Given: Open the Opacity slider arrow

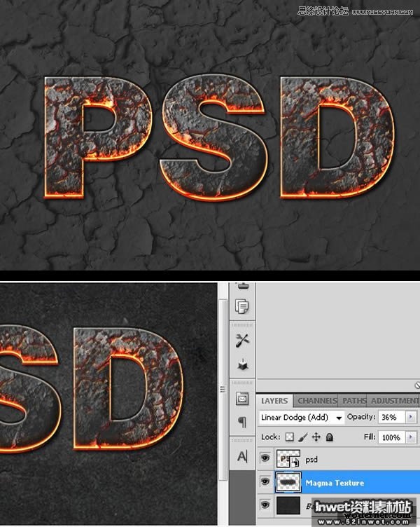Looking at the screenshot, I should pyautogui.click(x=410, y=417).
